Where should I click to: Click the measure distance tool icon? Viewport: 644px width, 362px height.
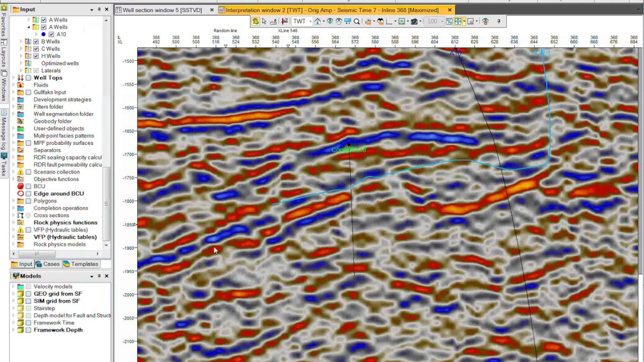(273, 21)
